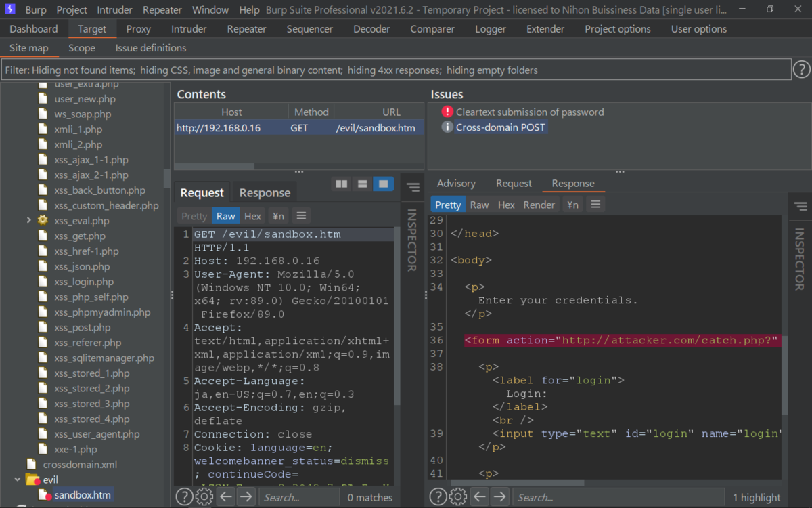This screenshot has height=508, width=812.
Task: Go to previous match in request search
Action: [226, 496]
